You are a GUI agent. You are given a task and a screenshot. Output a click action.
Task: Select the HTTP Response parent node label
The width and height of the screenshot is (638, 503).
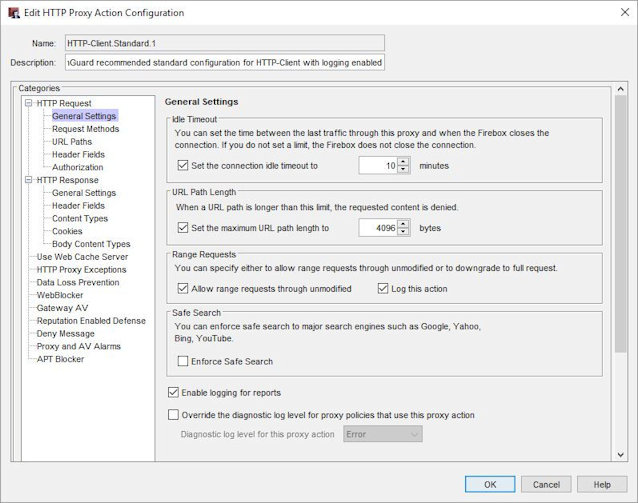coord(68,180)
